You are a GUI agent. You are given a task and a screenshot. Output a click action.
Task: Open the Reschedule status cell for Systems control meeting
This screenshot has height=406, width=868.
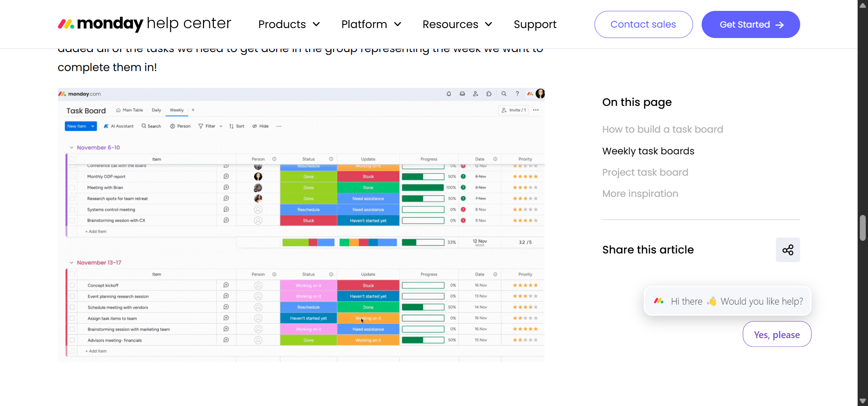[x=308, y=210]
